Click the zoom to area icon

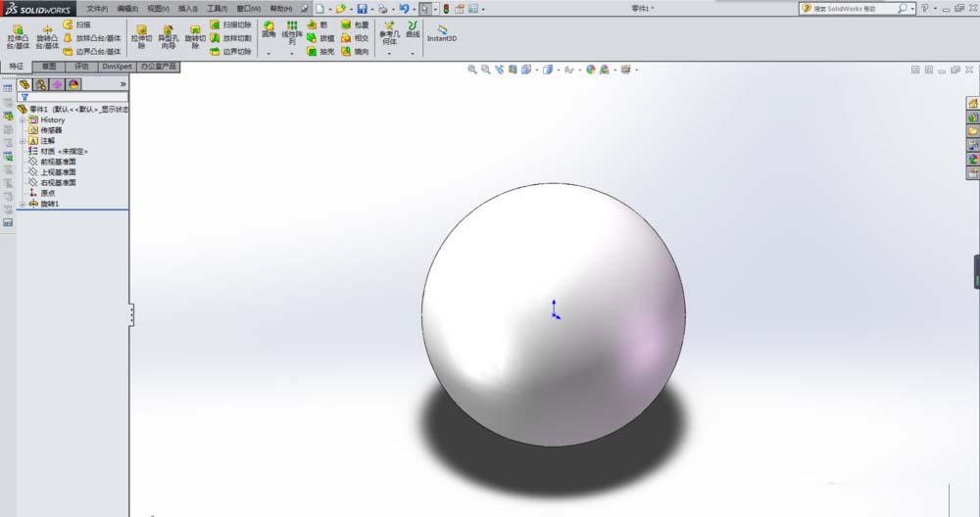486,70
